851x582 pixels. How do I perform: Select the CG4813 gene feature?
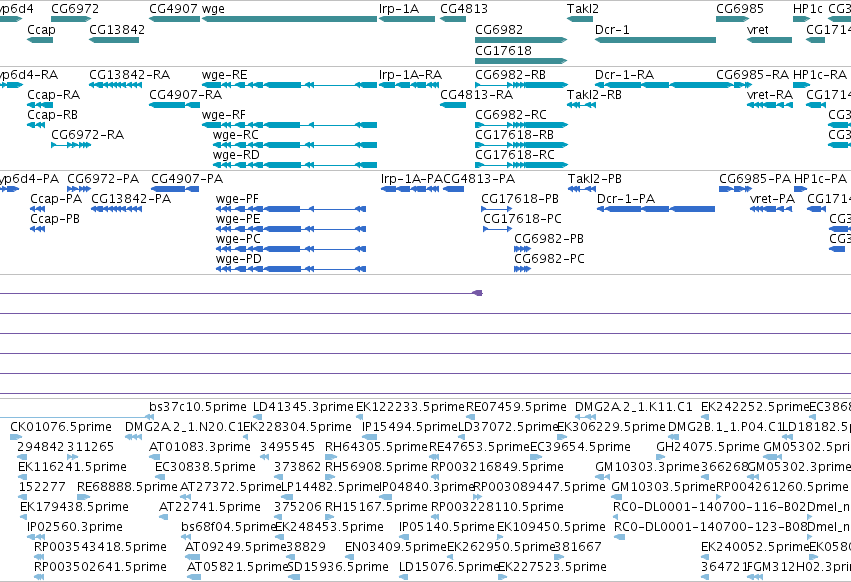pos(453,19)
